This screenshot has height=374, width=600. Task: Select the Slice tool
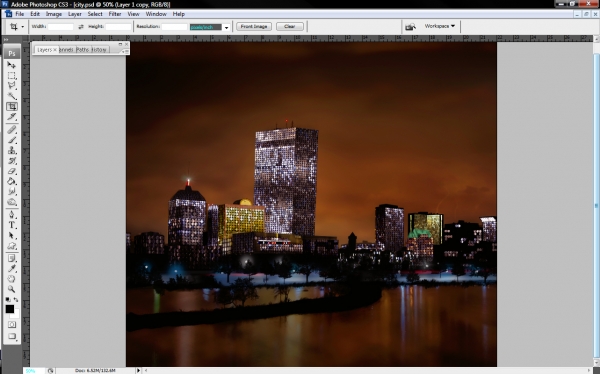(x=12, y=117)
